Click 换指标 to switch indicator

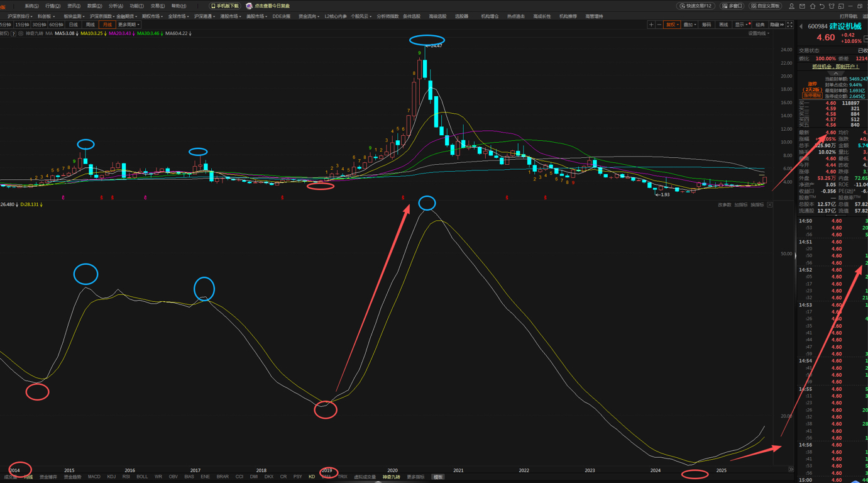coord(757,205)
